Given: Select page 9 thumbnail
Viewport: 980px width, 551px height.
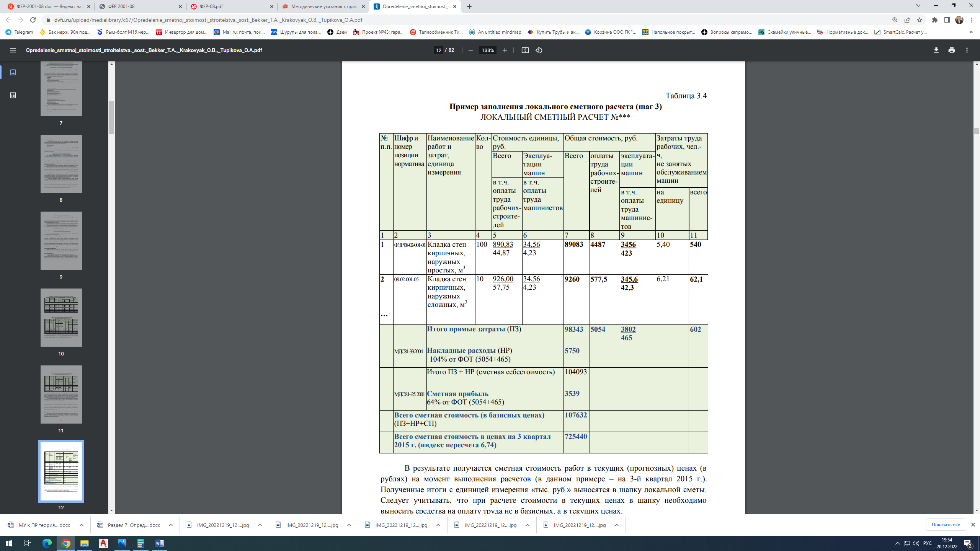Looking at the screenshot, I should 61,241.
